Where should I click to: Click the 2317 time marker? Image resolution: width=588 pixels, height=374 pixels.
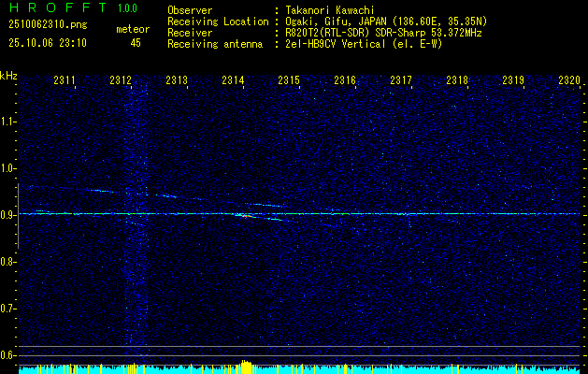tap(401, 80)
